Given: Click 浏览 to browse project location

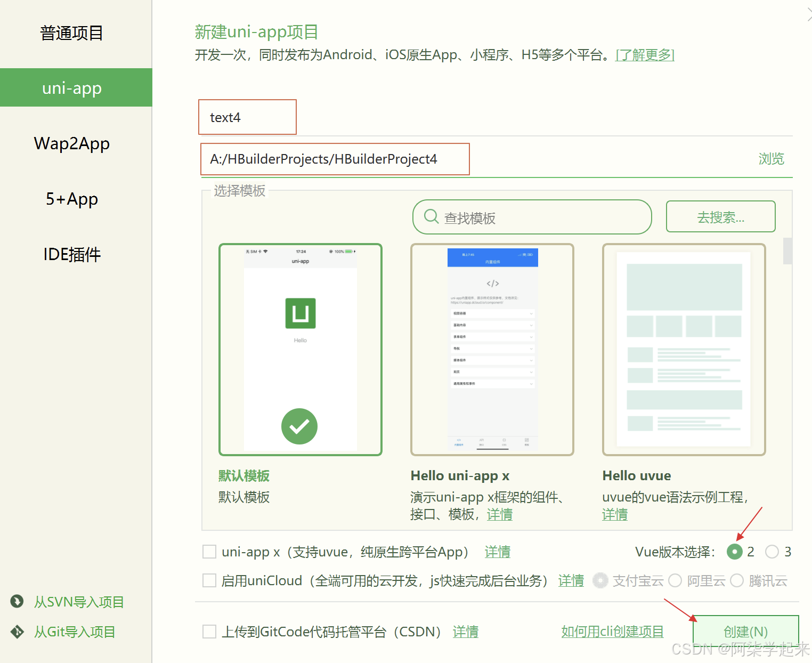Looking at the screenshot, I should point(771,159).
